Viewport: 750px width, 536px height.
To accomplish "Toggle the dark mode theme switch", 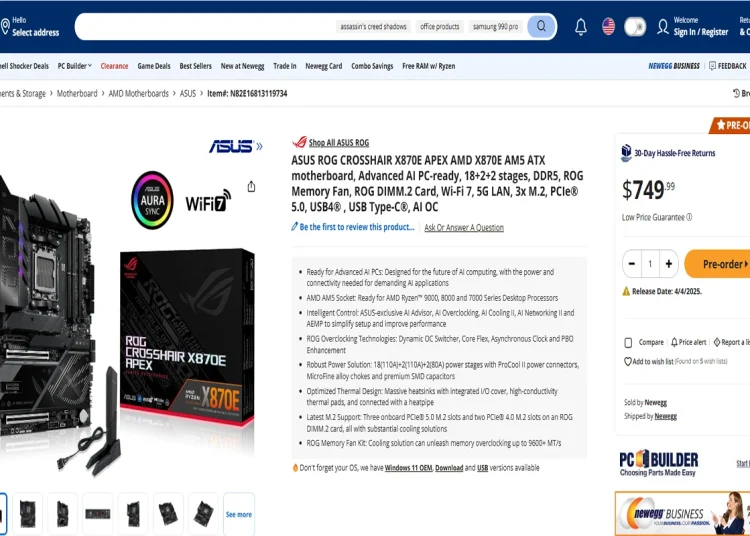I will (x=635, y=27).
